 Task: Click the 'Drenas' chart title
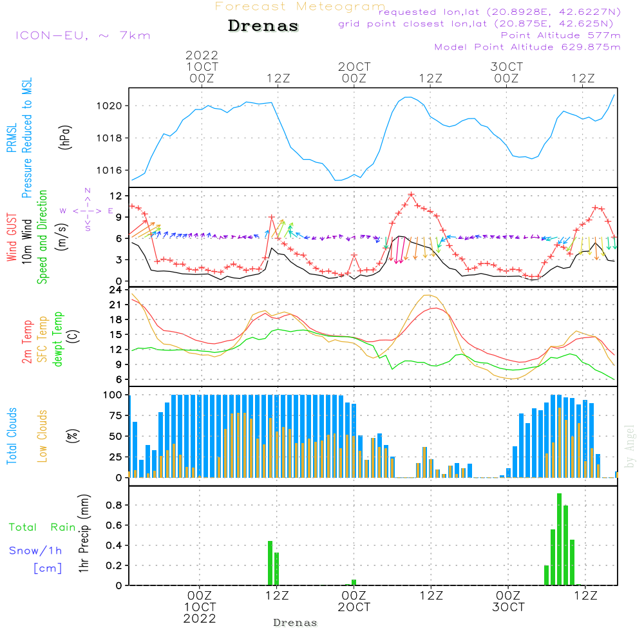(x=263, y=26)
